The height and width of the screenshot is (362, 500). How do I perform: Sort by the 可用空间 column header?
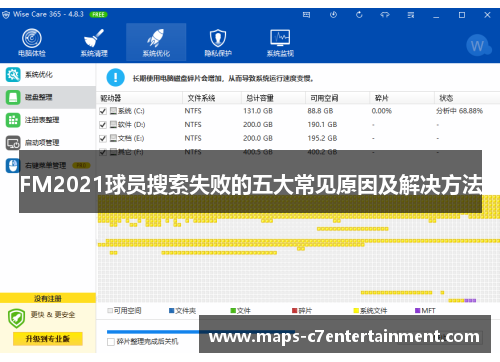(337, 98)
